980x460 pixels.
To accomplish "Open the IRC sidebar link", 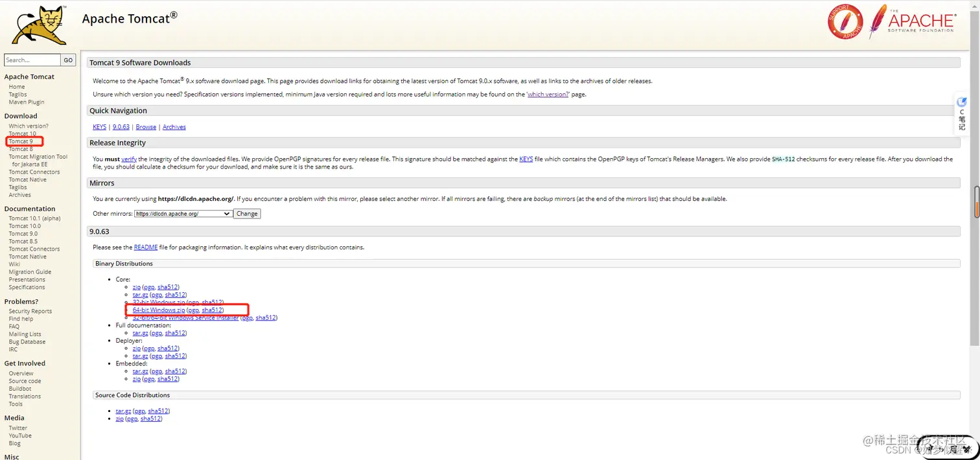I will [14, 350].
